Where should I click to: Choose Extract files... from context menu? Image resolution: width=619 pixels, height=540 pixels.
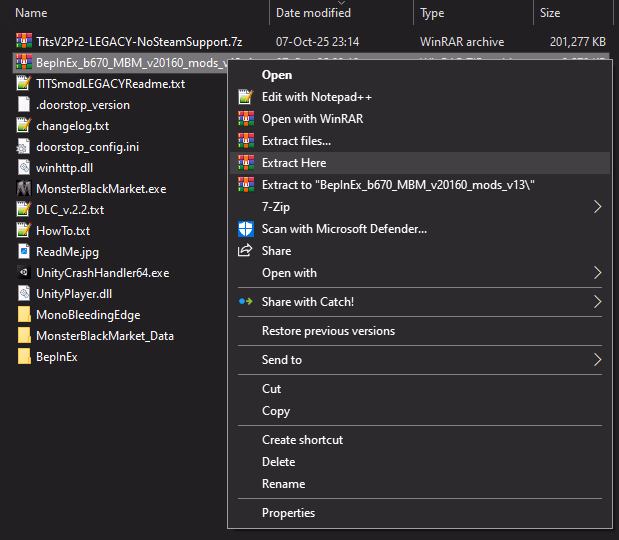(296, 141)
